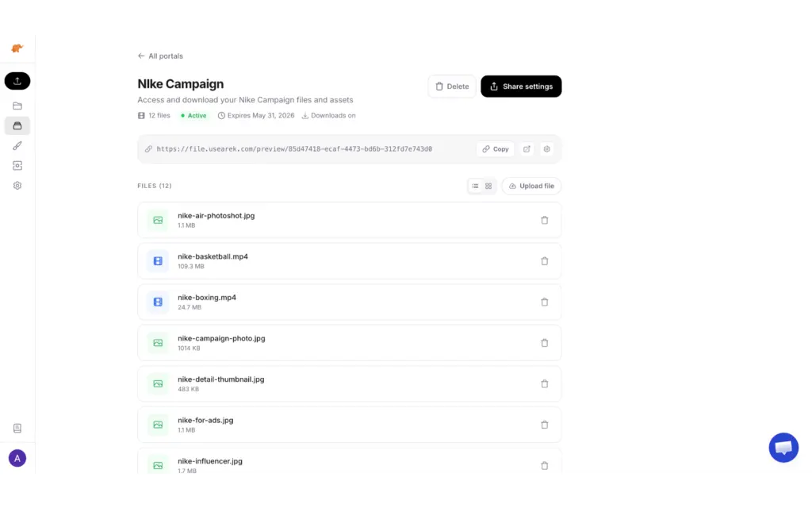Delete the Nike Campaign portal
The image size is (812, 508).
451,87
